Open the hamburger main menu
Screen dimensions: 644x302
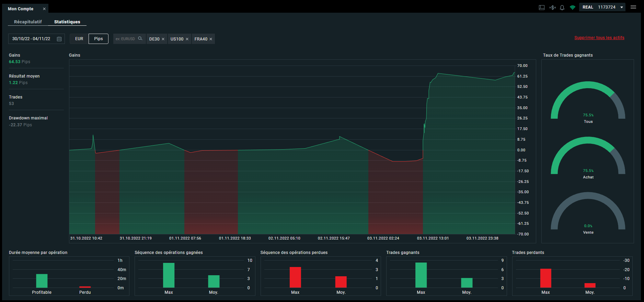(x=633, y=7)
